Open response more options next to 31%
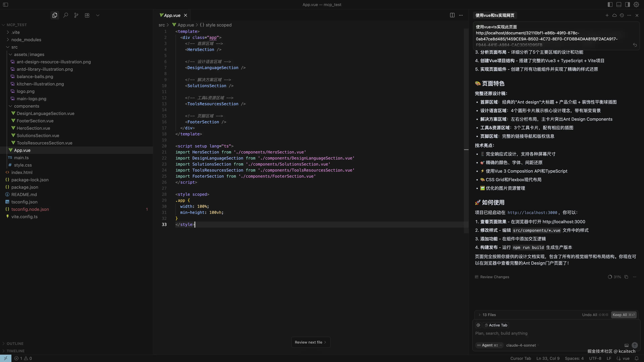The height and width of the screenshot is (362, 644). point(634,277)
